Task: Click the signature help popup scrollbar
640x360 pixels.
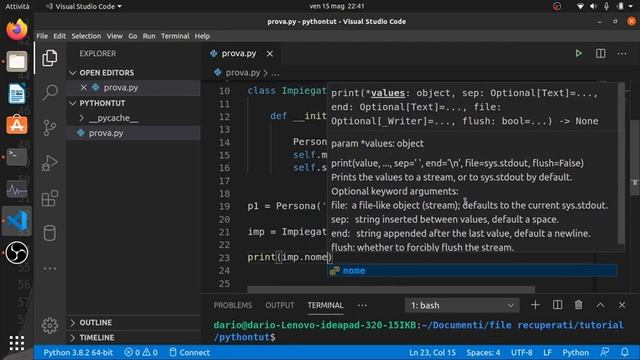Action: point(621,163)
